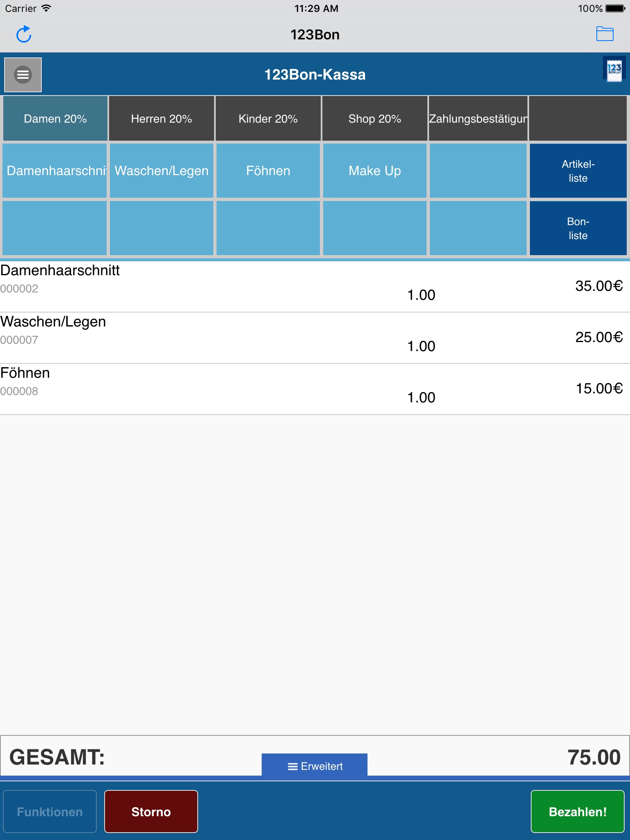Switch to Herren 20% category
The height and width of the screenshot is (840, 630).
162,119
